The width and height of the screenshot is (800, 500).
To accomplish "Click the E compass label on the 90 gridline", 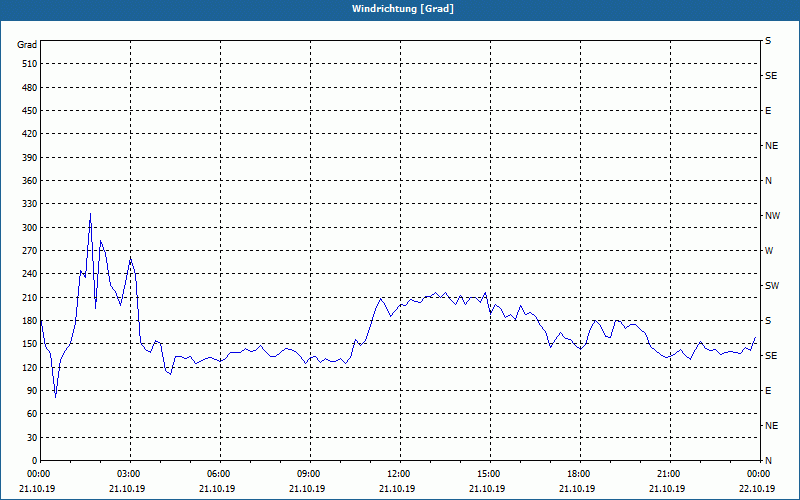I will point(768,391).
